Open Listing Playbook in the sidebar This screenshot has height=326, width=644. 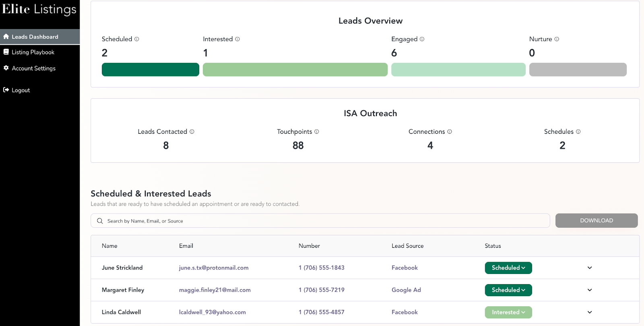pyautogui.click(x=33, y=52)
